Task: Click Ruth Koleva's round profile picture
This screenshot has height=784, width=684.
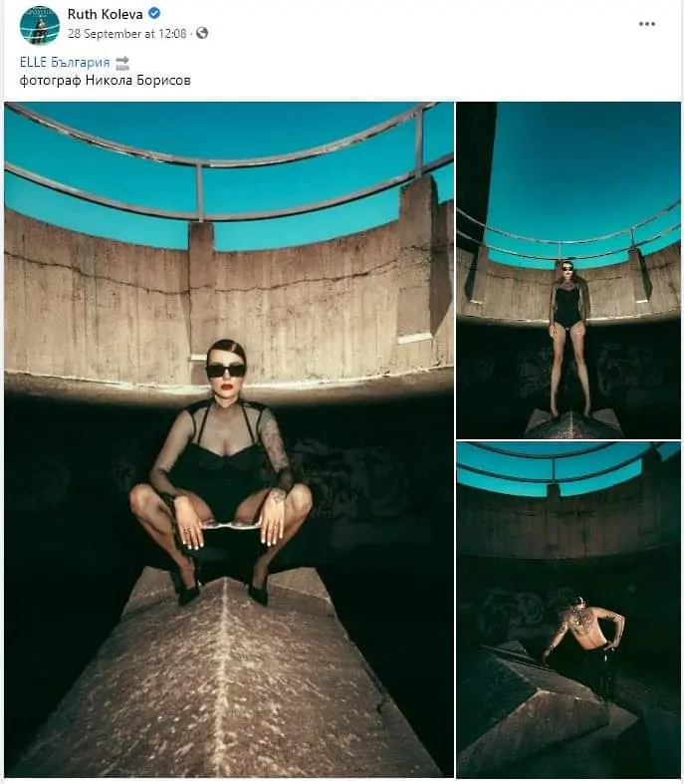Action: 40,25
